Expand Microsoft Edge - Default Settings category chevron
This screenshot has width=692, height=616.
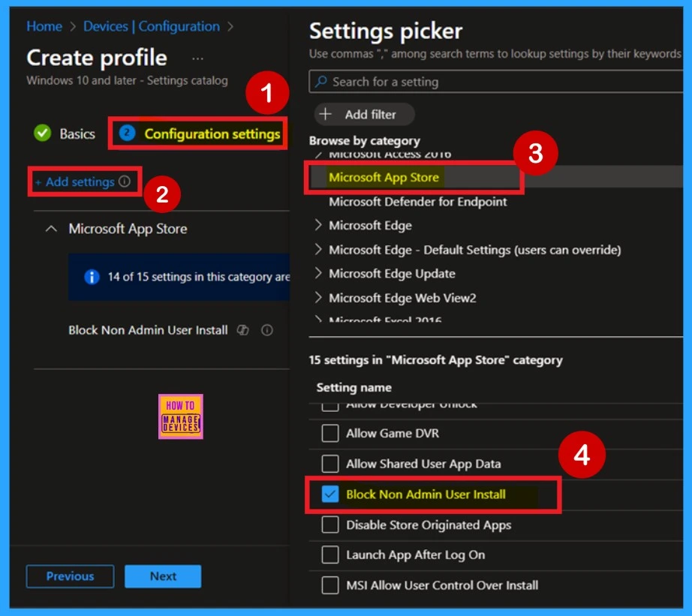317,249
